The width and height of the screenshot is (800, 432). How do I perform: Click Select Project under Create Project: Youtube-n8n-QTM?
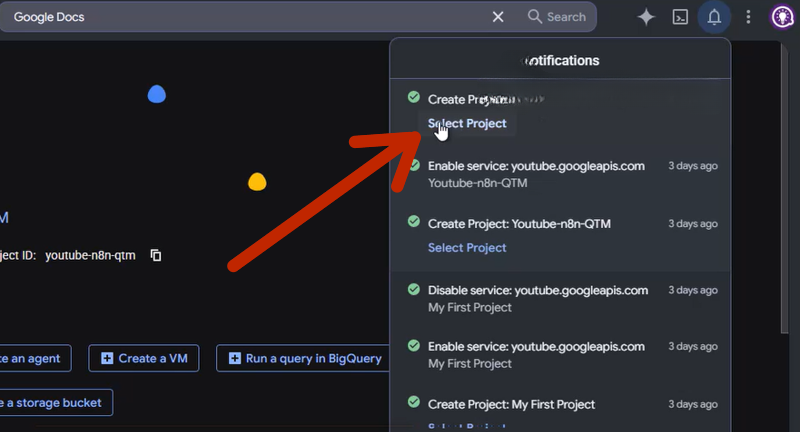pos(467,248)
